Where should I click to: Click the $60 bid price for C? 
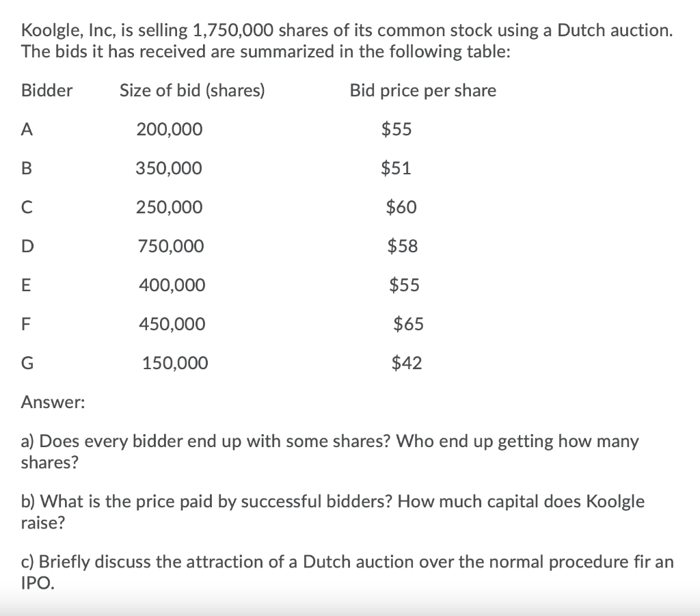(x=401, y=207)
